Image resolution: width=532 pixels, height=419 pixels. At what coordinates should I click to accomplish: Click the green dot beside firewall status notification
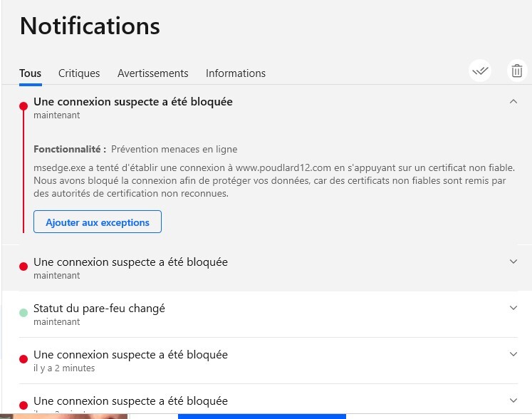coord(24,313)
